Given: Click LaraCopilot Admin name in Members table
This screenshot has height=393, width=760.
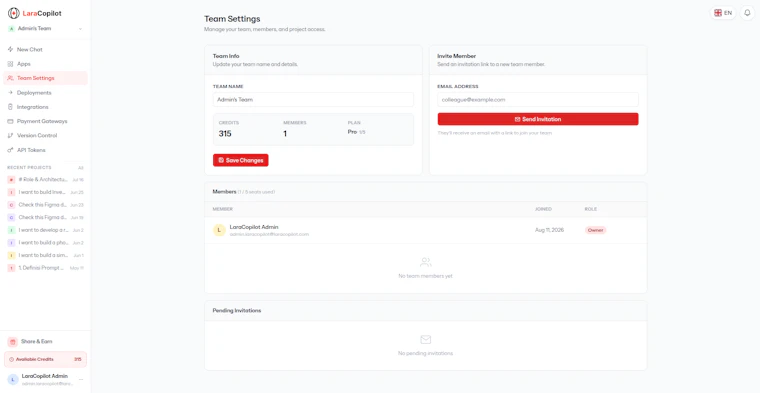Looking at the screenshot, I should pos(254,227).
